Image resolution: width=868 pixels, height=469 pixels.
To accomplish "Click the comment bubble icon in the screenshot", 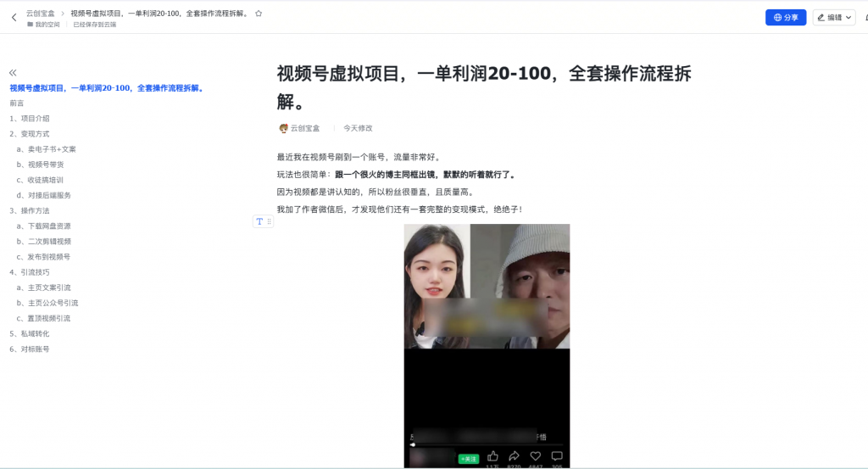I will tap(557, 456).
